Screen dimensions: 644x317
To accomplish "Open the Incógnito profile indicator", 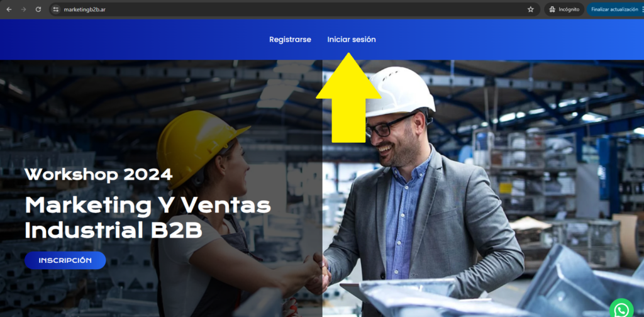I will coord(564,9).
